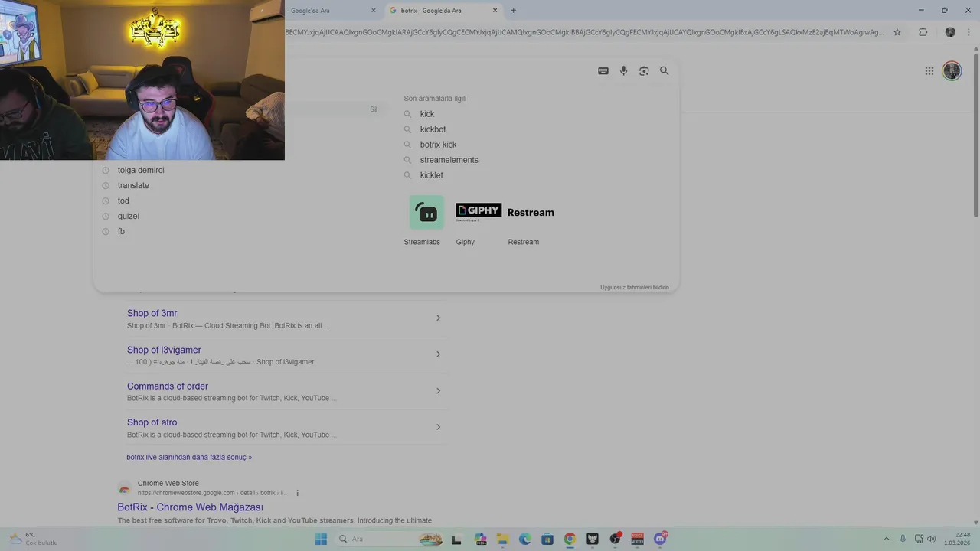The height and width of the screenshot is (551, 980).
Task: Open the weather widget '6°C Çok bulutlu'
Action: [x=33, y=539]
